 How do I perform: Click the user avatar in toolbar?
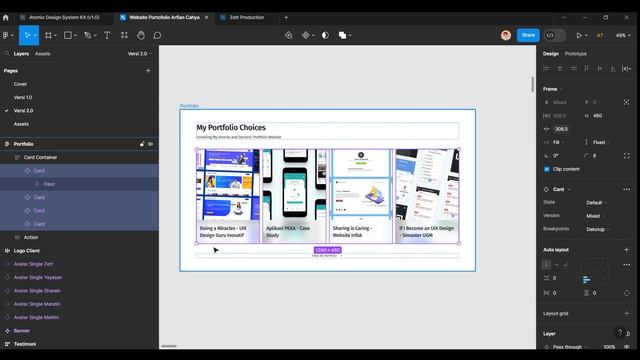(x=506, y=35)
